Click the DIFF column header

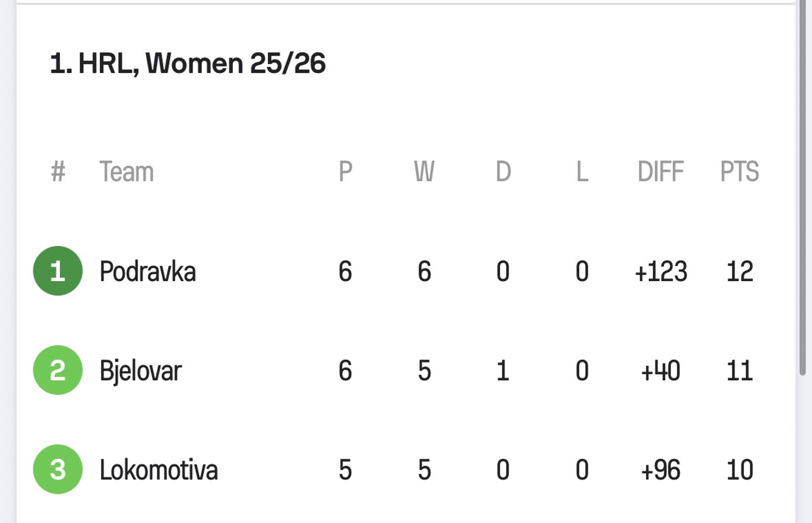click(x=660, y=171)
